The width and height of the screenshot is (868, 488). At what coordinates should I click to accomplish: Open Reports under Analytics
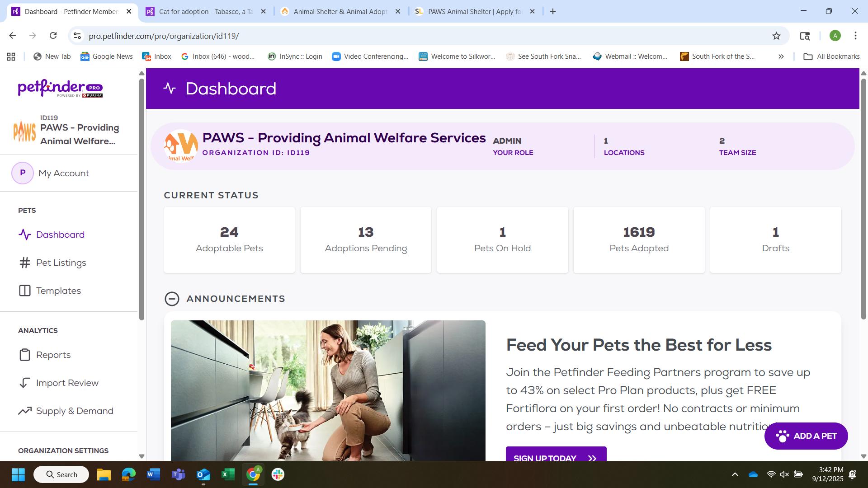click(x=44, y=355)
